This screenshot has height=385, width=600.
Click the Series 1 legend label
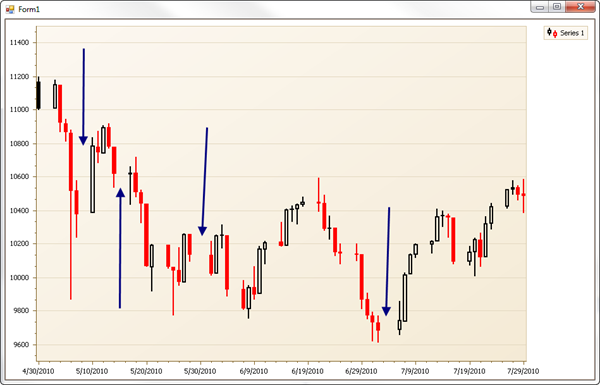point(572,33)
